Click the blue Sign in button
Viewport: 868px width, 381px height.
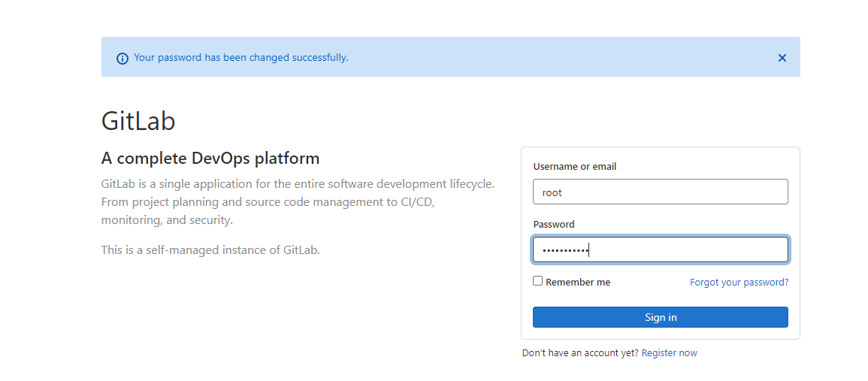pyautogui.click(x=660, y=317)
